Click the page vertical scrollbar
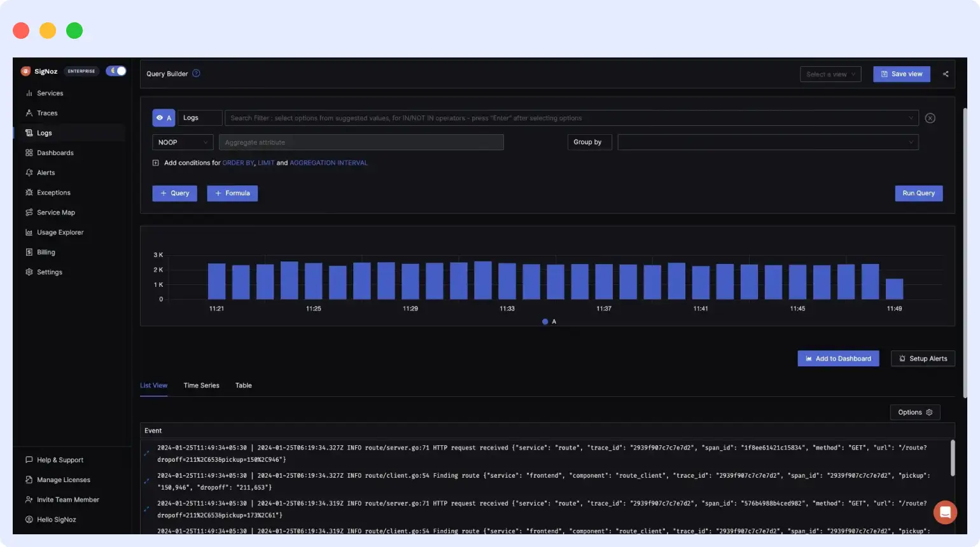980x547 pixels. [965, 253]
